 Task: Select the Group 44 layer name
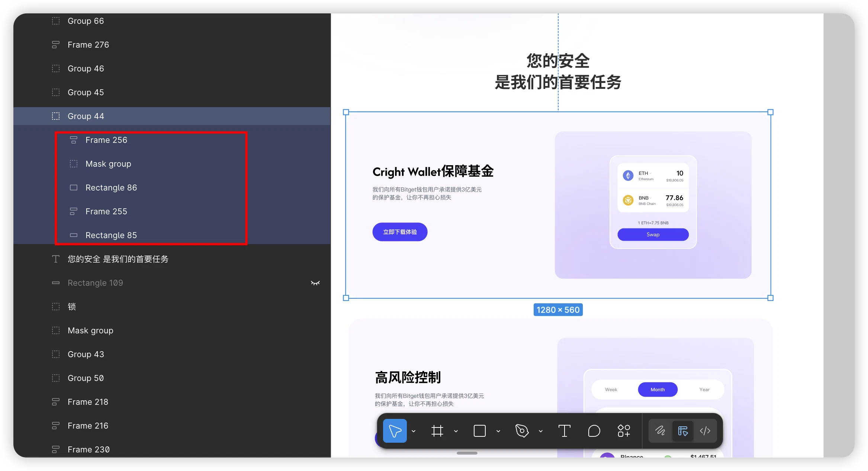pyautogui.click(x=86, y=116)
